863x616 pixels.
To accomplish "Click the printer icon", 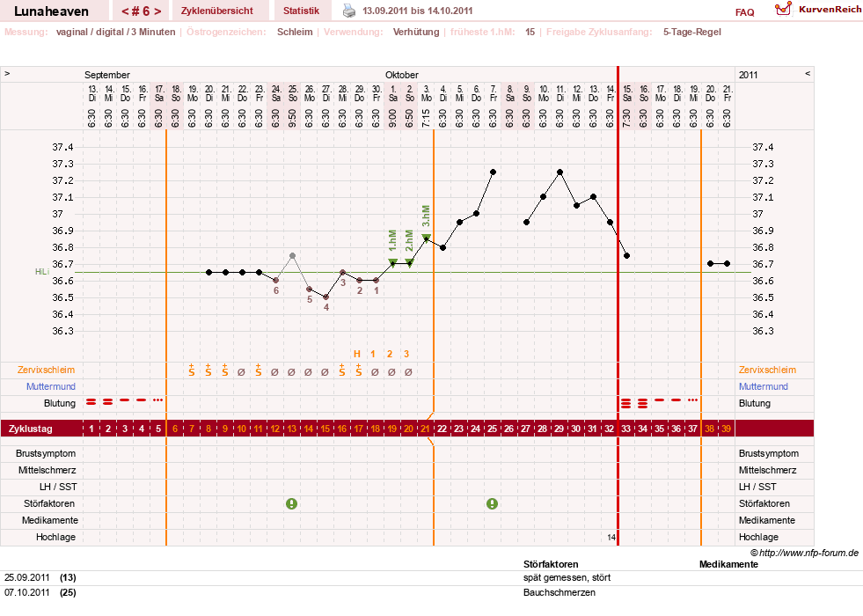I will pyautogui.click(x=349, y=11).
